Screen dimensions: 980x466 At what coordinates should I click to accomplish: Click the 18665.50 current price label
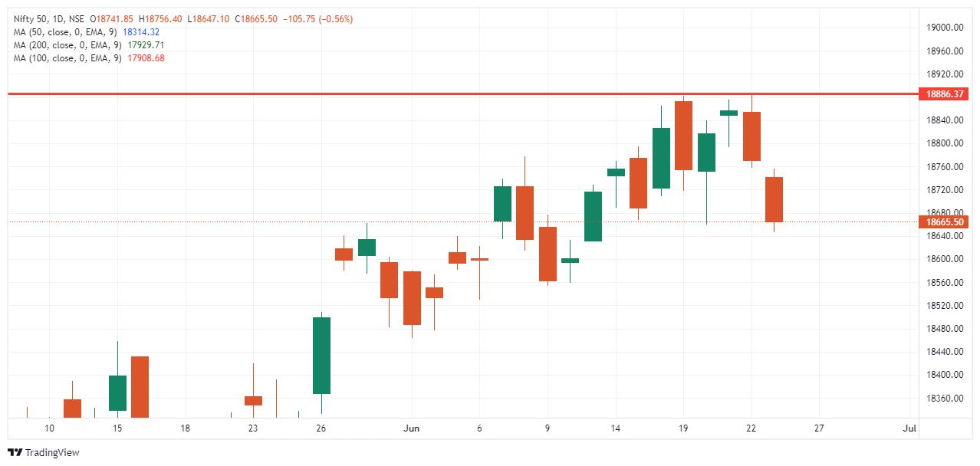click(x=945, y=222)
